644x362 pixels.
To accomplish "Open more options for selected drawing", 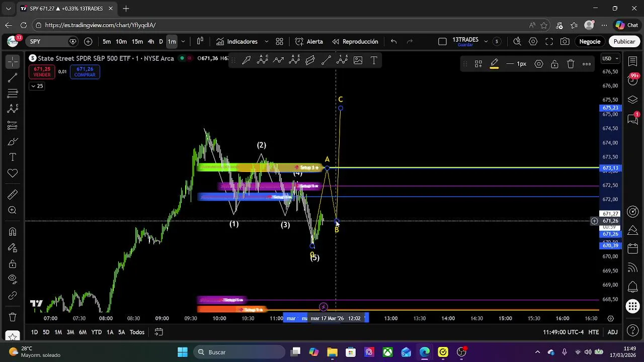I will click(x=587, y=64).
